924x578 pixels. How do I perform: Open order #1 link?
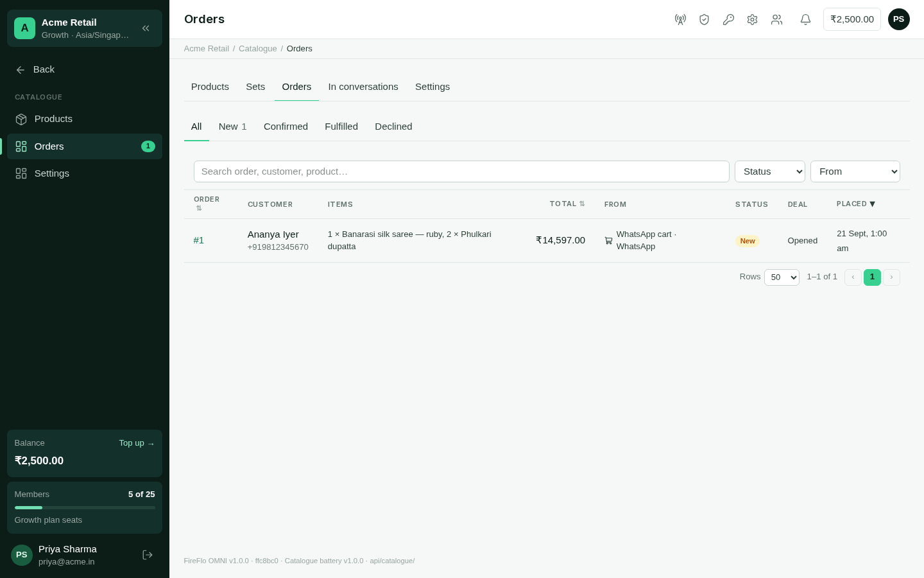point(199,240)
